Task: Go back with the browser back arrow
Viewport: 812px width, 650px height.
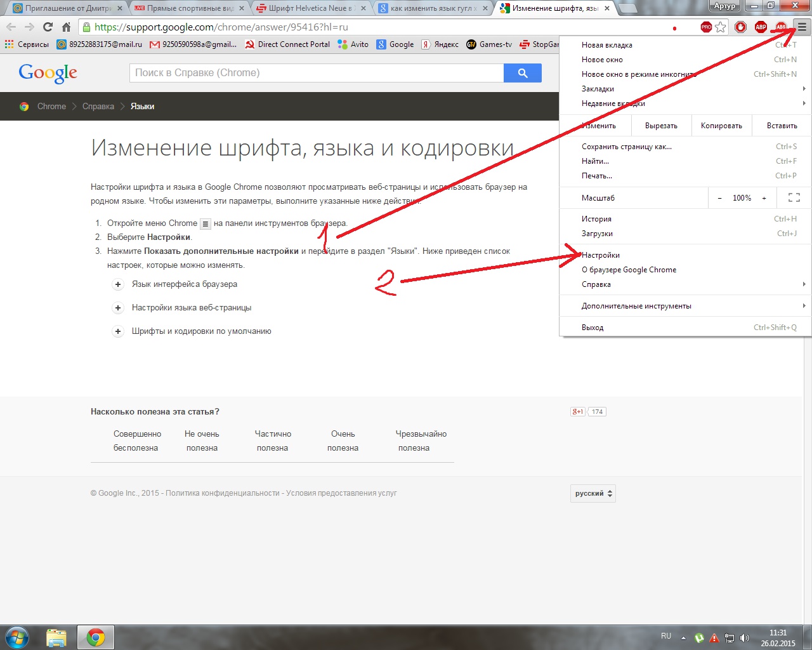Action: click(x=11, y=27)
